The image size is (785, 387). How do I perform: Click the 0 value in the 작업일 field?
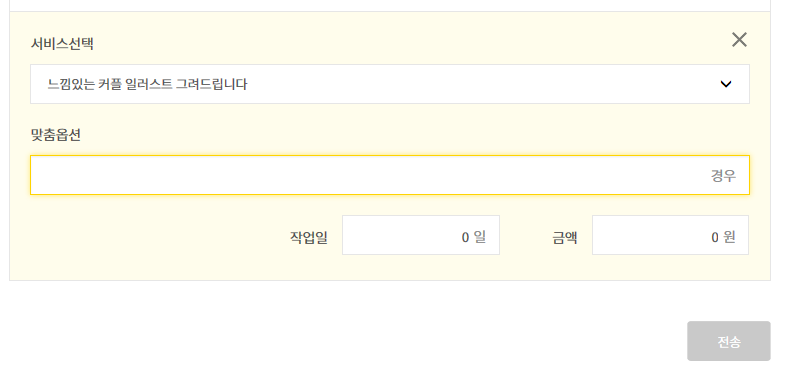465,237
